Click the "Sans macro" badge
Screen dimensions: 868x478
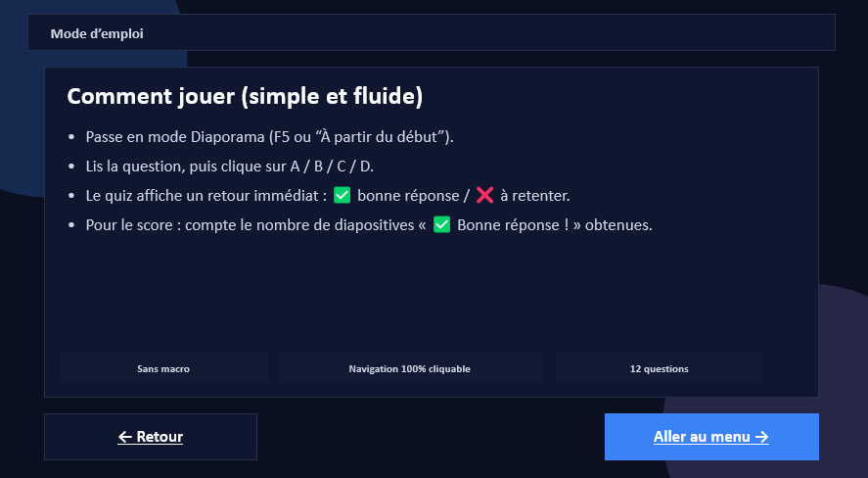[163, 369]
